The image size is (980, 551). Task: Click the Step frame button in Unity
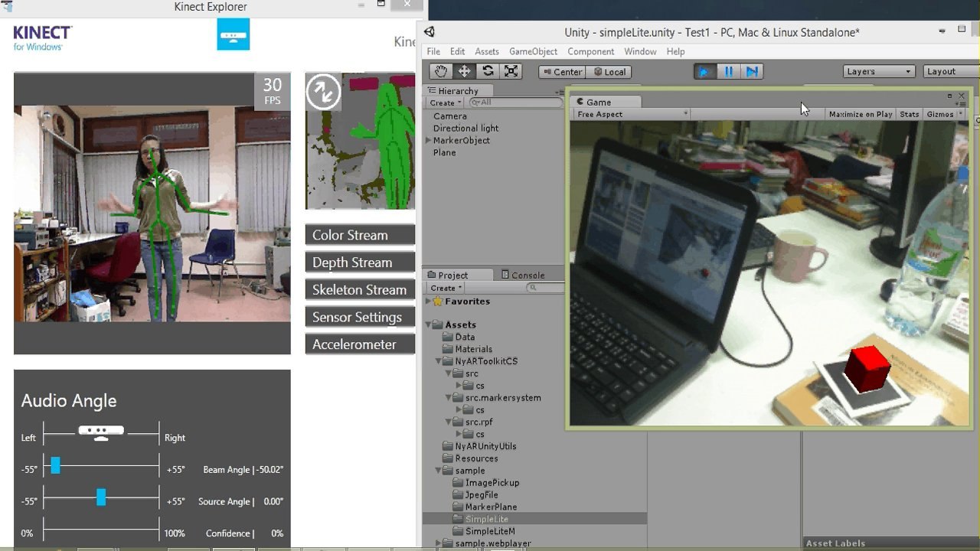pos(752,71)
